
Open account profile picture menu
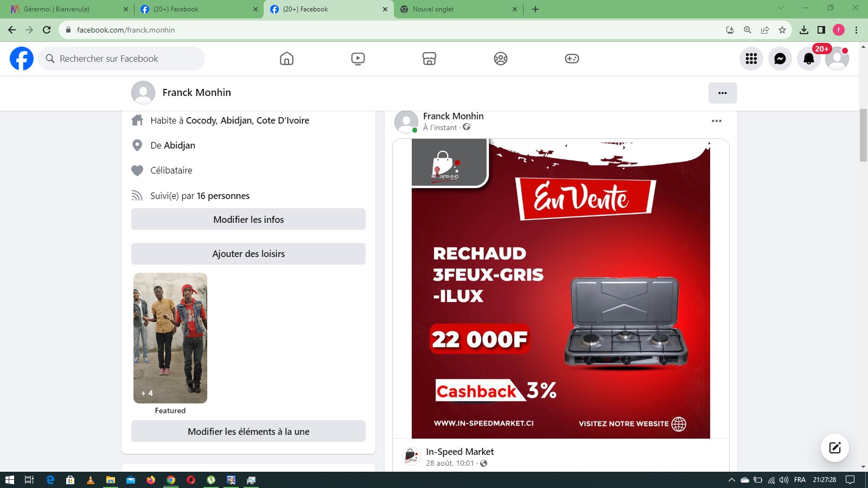click(x=837, y=59)
